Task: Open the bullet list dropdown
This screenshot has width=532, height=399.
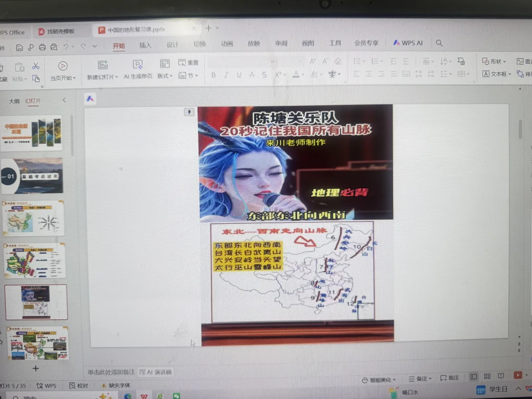Action: tap(364, 62)
